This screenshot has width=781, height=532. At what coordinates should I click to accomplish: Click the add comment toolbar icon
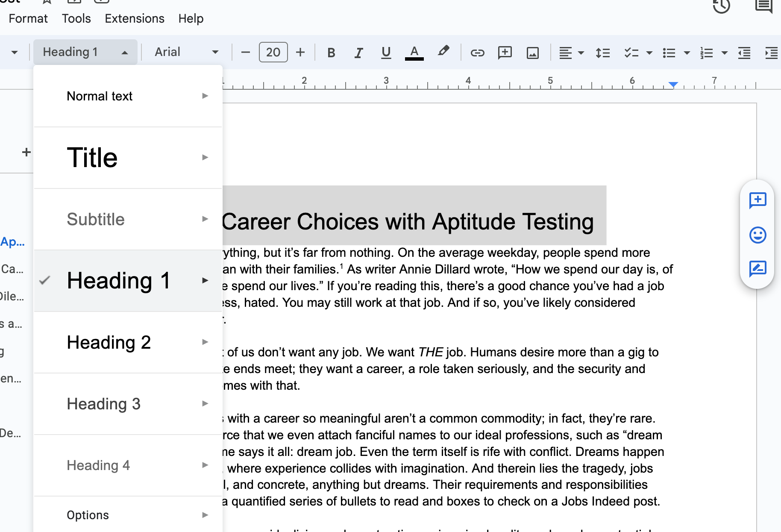pyautogui.click(x=505, y=53)
